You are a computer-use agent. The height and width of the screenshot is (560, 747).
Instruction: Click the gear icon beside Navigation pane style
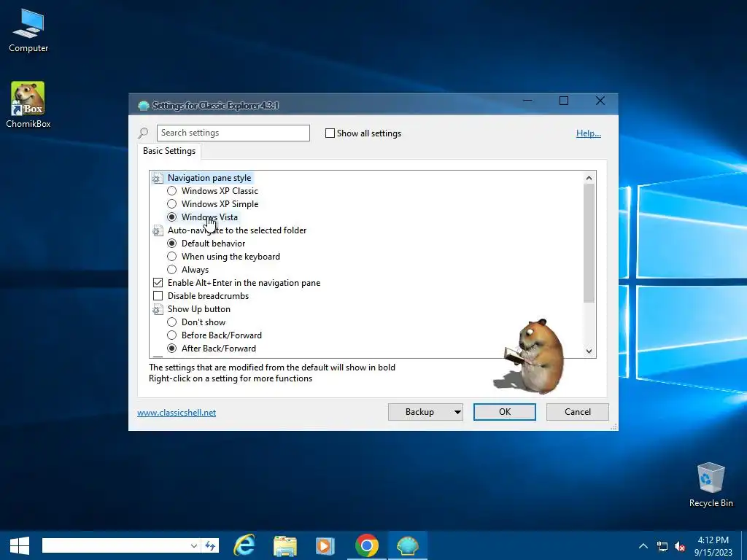[158, 178]
